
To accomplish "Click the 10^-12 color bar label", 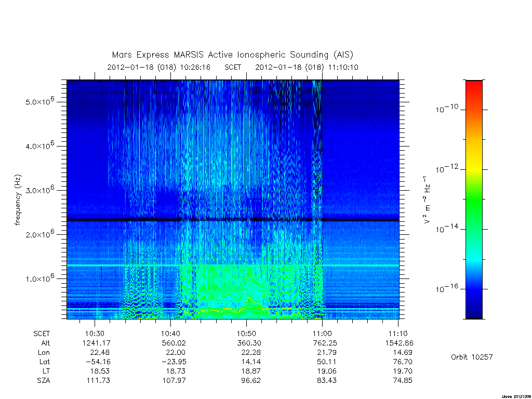I will pos(447,169).
